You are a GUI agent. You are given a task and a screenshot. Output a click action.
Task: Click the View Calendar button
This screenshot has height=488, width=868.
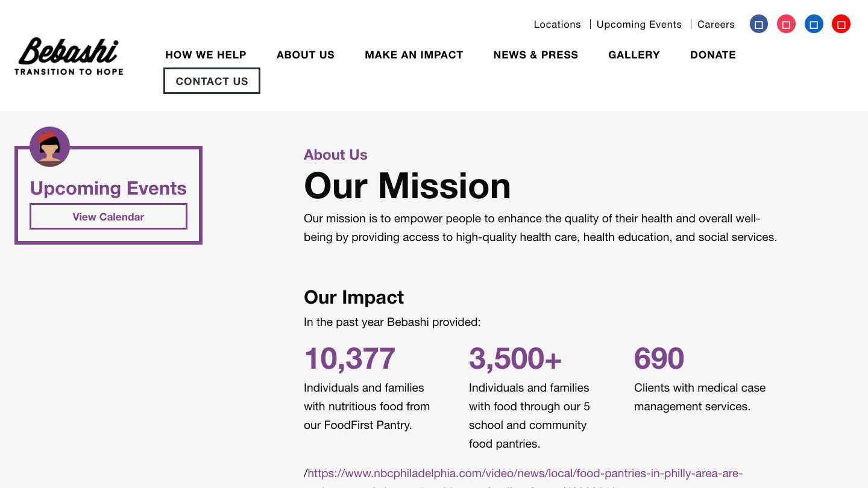tap(108, 217)
